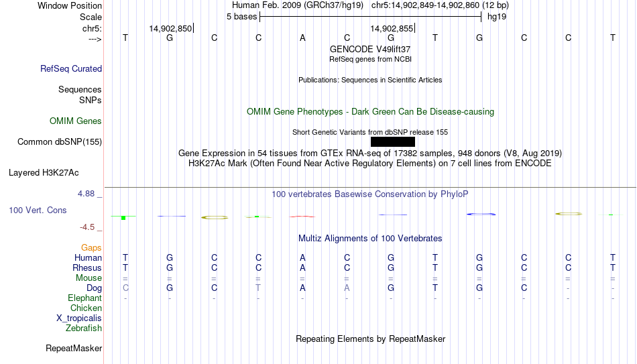
Task: Click the chr5: ruler label
Action: [x=93, y=28]
